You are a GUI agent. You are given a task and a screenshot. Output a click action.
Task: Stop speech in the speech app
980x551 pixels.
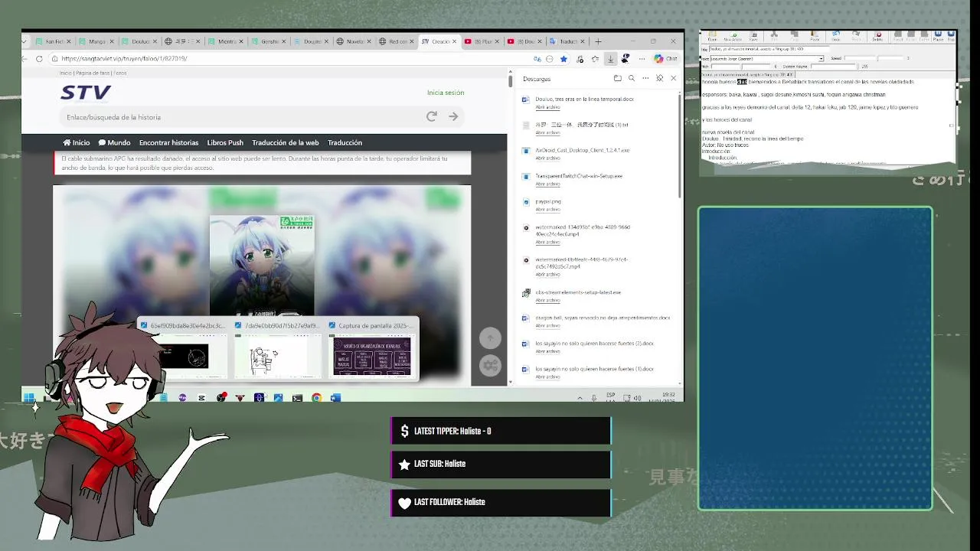(951, 36)
